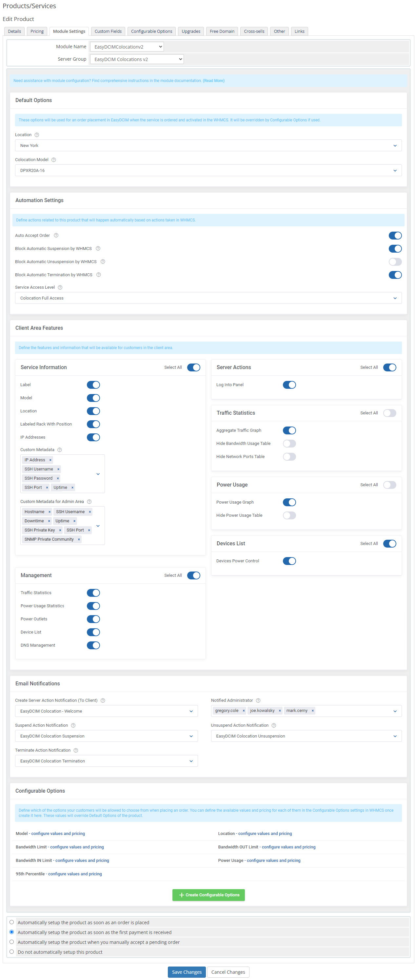The image size is (416, 980).
Task: Open the Service Access Level dropdown
Action: 208,298
